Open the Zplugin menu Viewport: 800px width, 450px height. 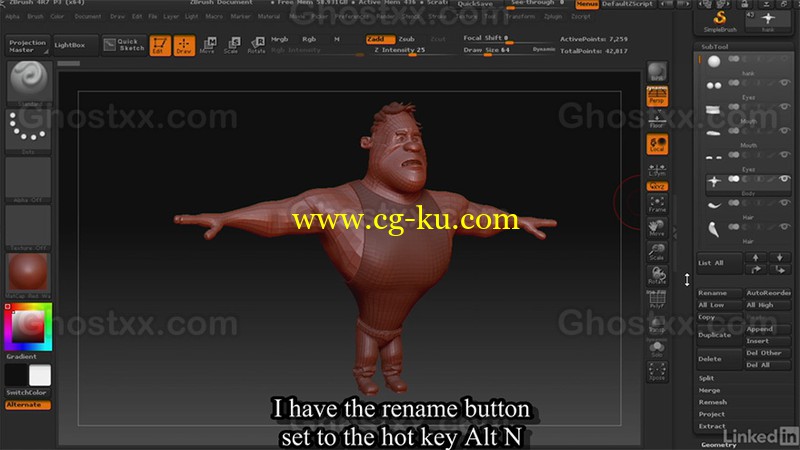point(553,16)
